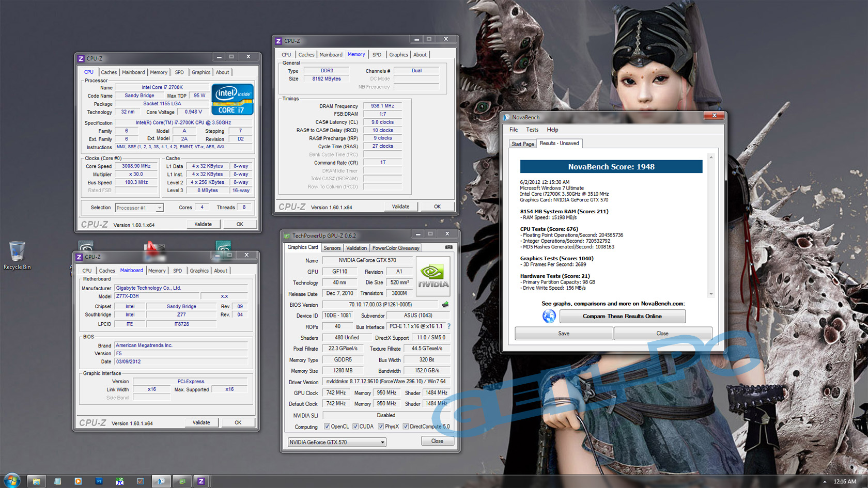The height and width of the screenshot is (488, 868).
Task: Show hidden system tray icons
Action: pos(824,482)
